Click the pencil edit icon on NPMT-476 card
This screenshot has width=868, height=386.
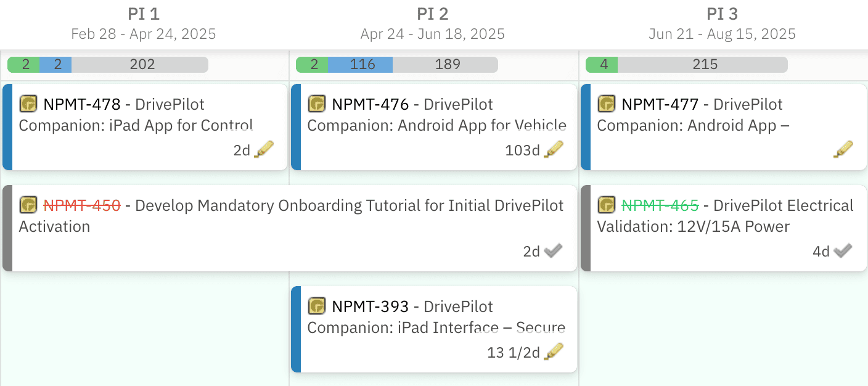click(x=554, y=149)
